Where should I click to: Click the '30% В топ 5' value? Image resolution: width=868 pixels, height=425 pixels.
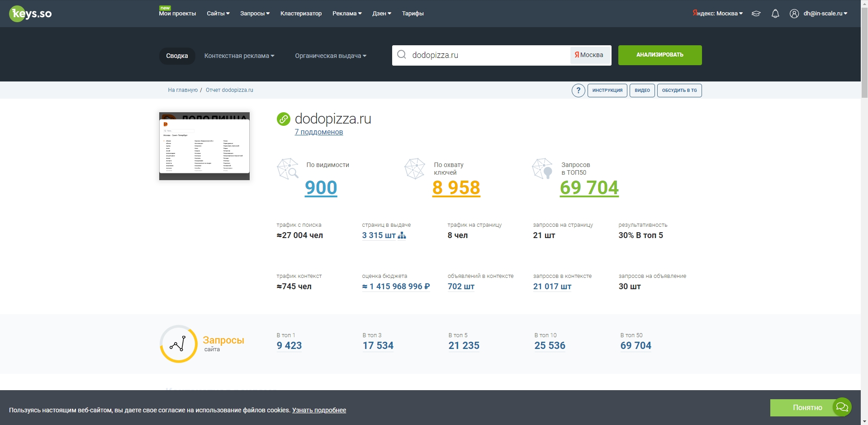(641, 235)
